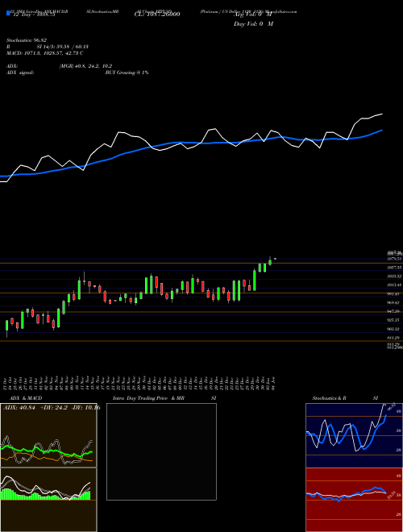Click the MACD values line
This screenshot has width=403, height=532.
tap(45, 53)
